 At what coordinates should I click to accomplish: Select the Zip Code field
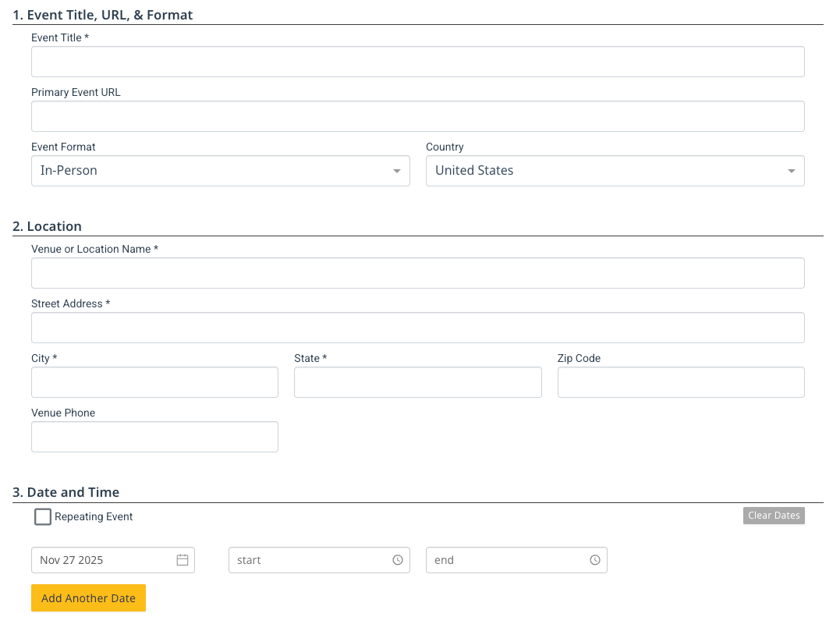pyautogui.click(x=680, y=382)
